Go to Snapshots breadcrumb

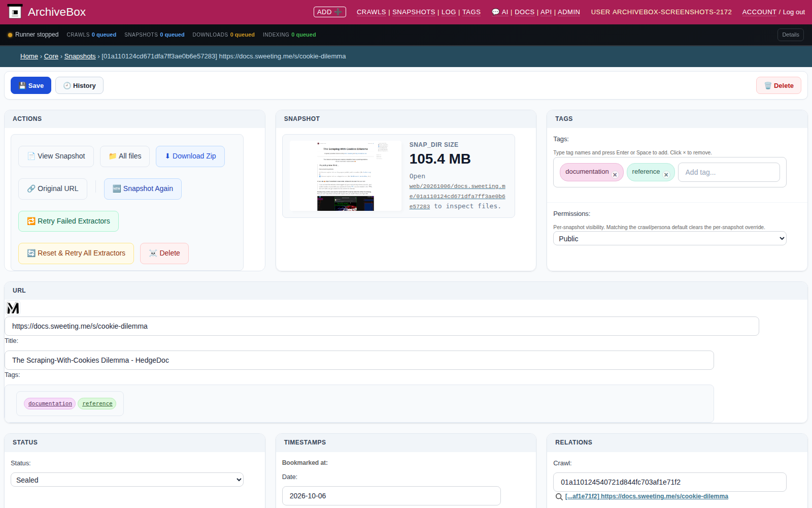[80, 56]
